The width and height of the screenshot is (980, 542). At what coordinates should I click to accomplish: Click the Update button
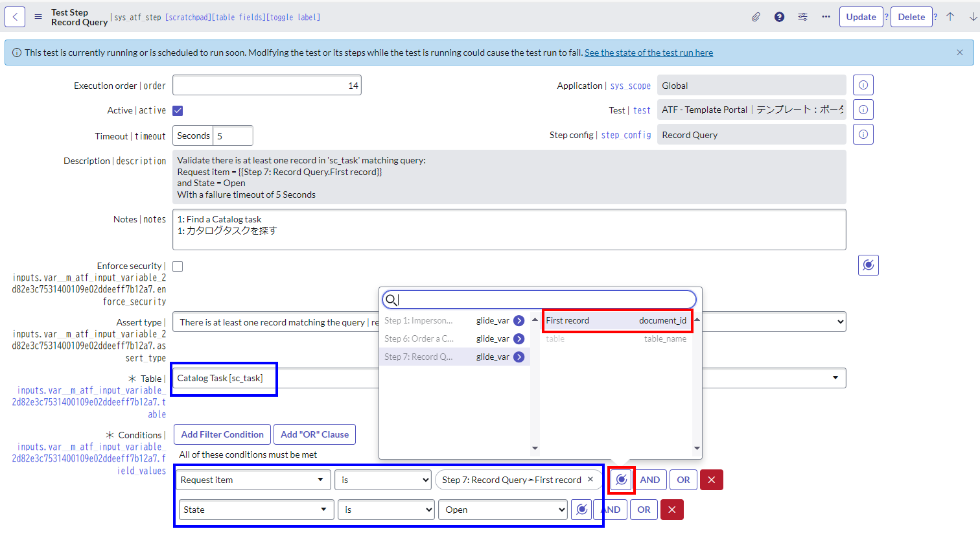coord(861,16)
